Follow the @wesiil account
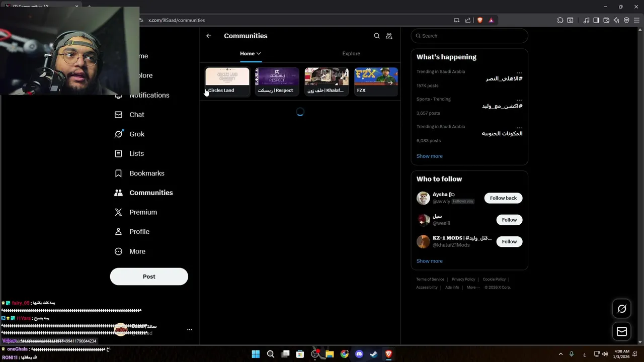644x362 pixels. click(x=509, y=220)
